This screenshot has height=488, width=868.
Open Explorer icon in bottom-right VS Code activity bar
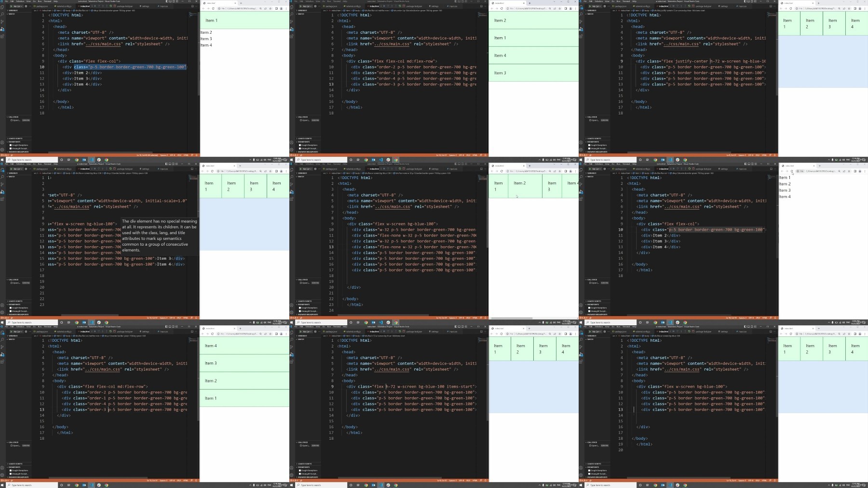point(581,333)
